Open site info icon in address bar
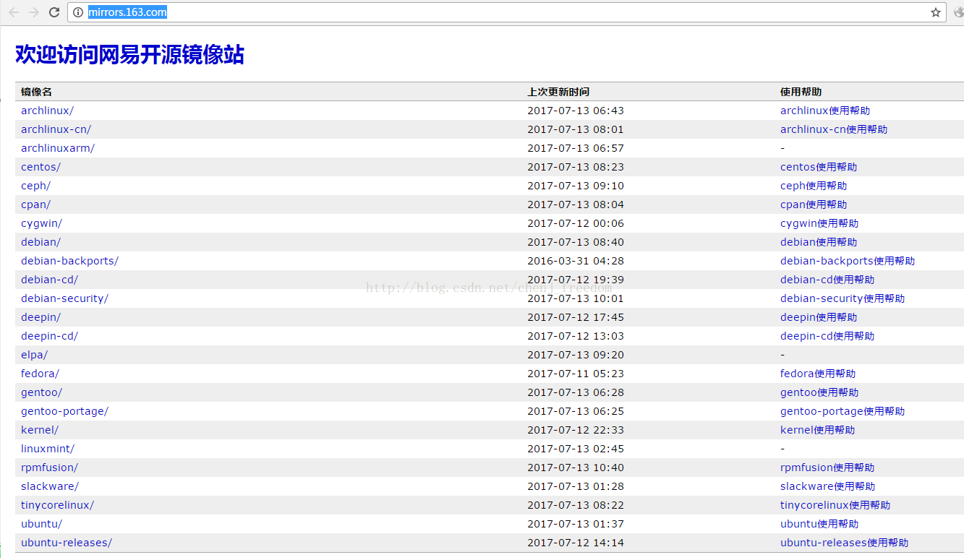This screenshot has width=964, height=560. click(78, 12)
